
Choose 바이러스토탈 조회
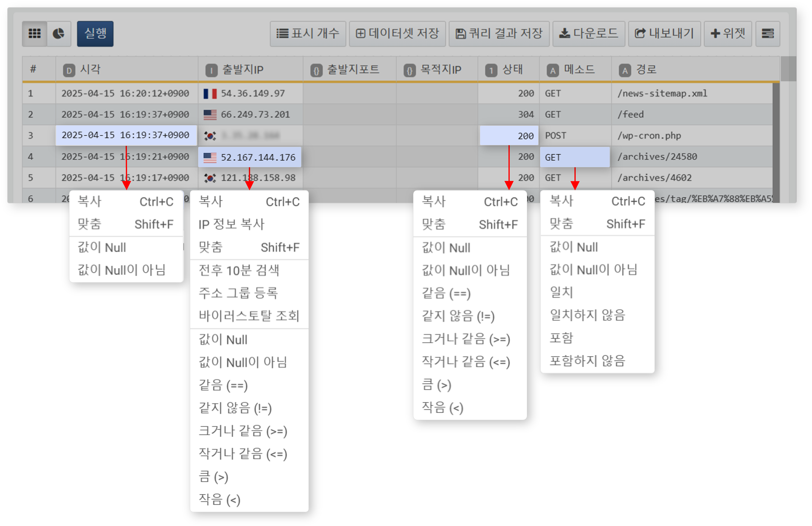[249, 316]
